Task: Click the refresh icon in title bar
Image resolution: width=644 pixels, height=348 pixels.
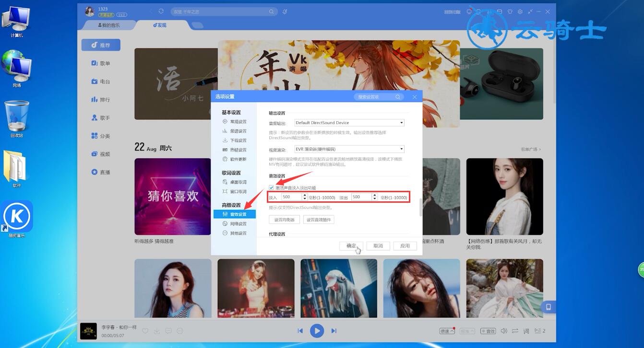Action: (x=161, y=11)
